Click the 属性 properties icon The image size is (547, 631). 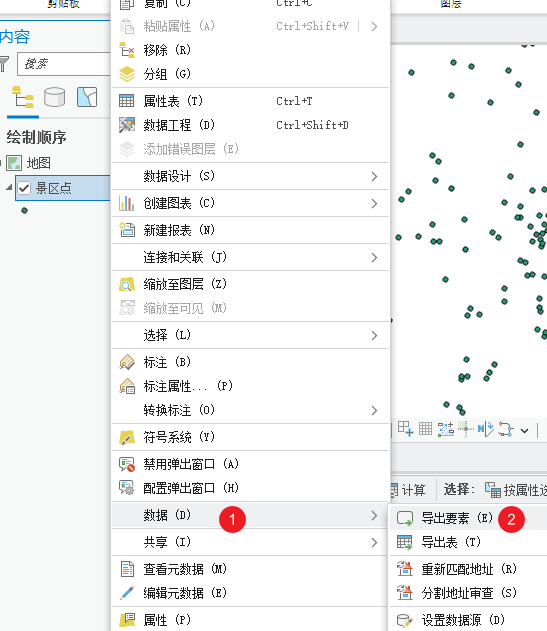(127, 620)
